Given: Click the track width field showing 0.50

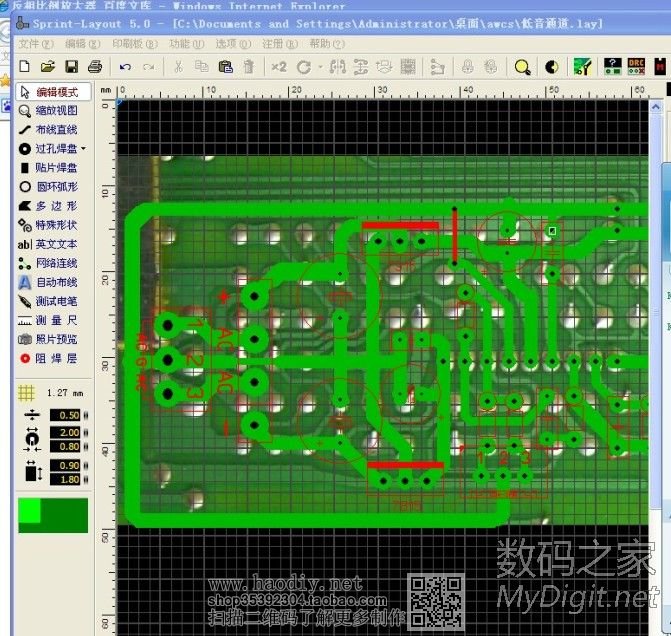Looking at the screenshot, I should pos(69,415).
